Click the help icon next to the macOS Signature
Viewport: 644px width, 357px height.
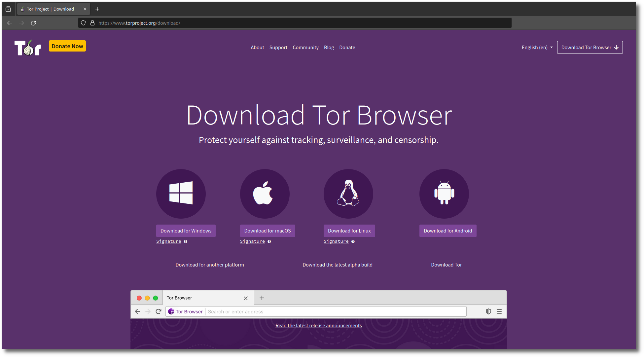(269, 241)
